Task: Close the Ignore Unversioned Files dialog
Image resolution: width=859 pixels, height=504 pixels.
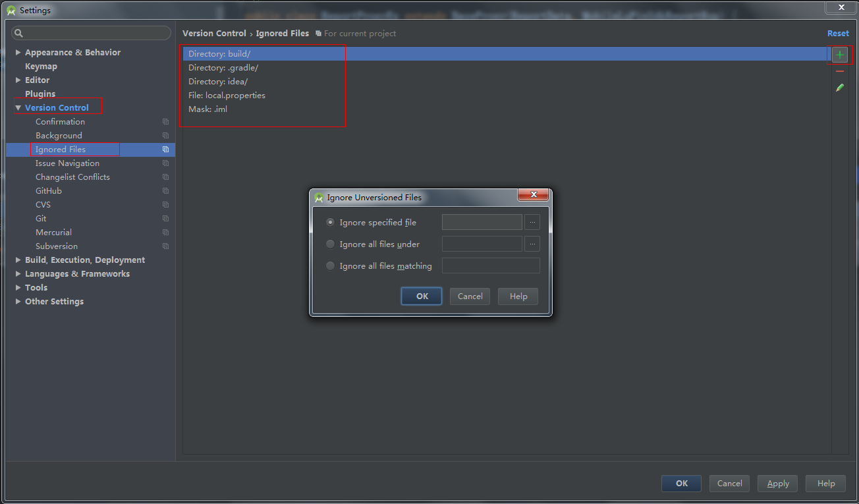Action: coord(533,195)
